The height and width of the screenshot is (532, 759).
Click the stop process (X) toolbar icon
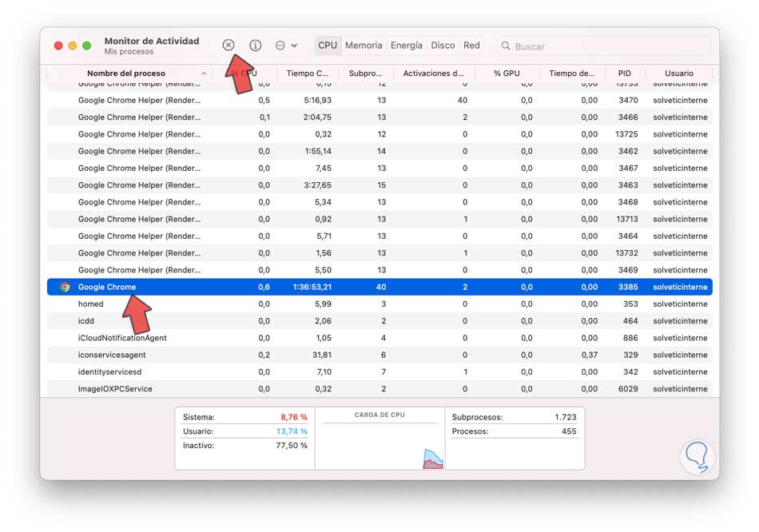coord(228,45)
